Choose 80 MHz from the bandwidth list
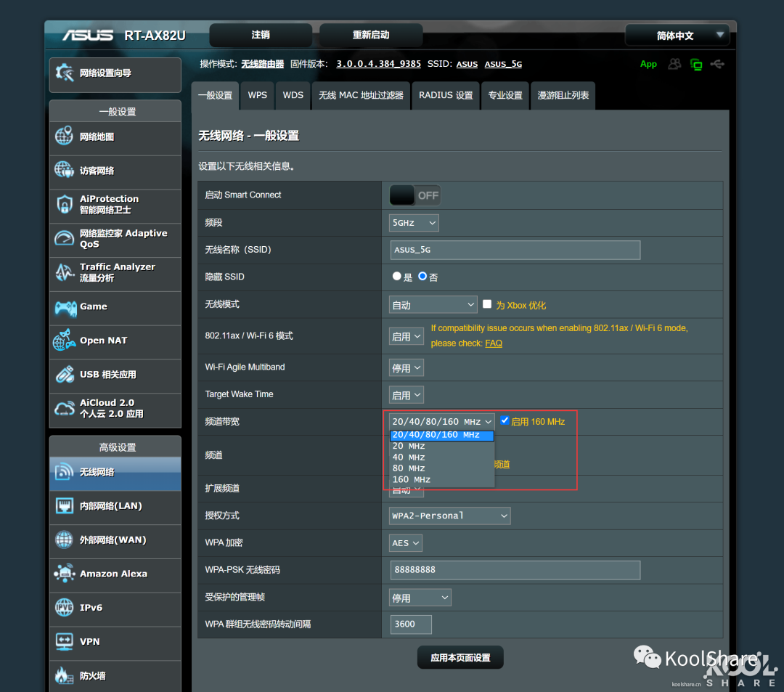Image resolution: width=784 pixels, height=692 pixels. (x=442, y=468)
